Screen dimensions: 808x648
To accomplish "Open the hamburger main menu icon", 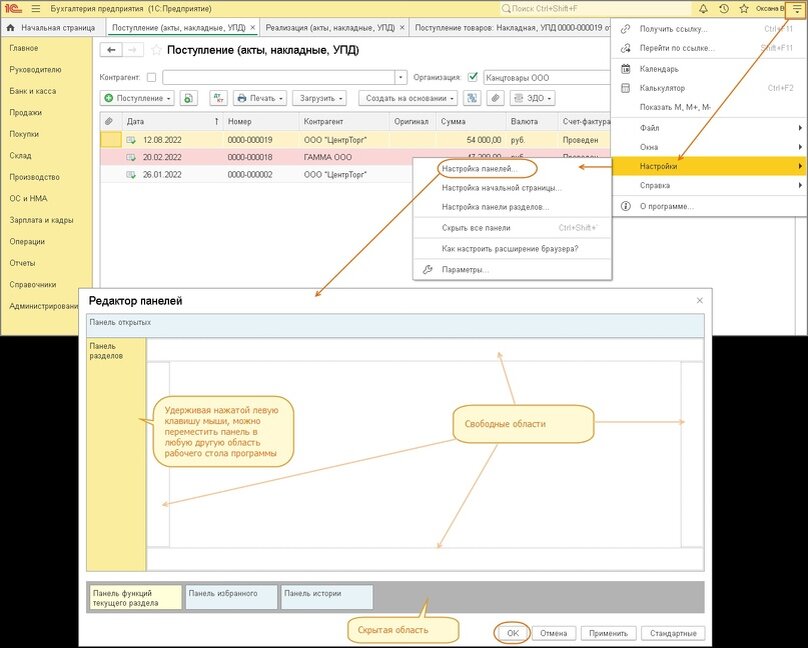I will coord(36,9).
